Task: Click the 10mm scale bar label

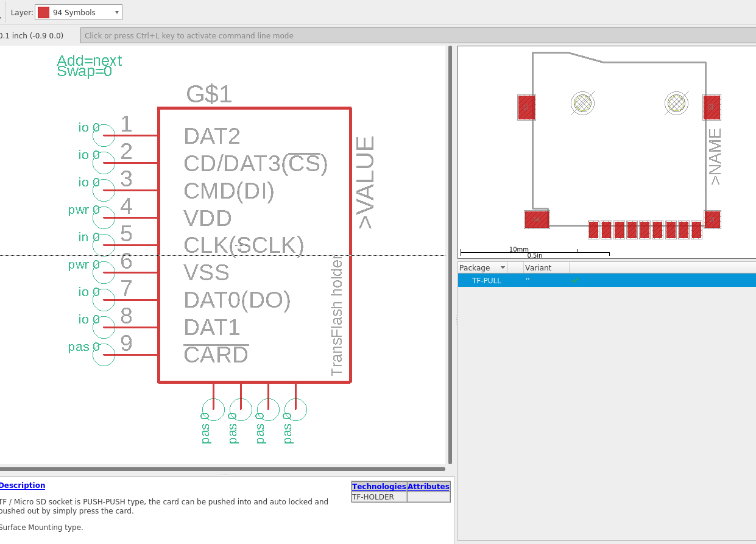Action: 519,249
